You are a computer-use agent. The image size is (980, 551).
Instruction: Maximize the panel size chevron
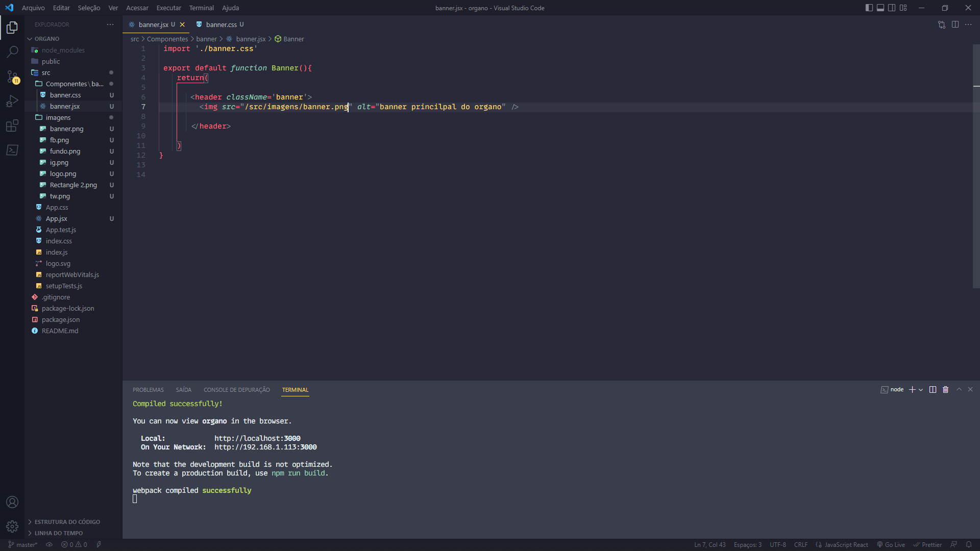(959, 390)
